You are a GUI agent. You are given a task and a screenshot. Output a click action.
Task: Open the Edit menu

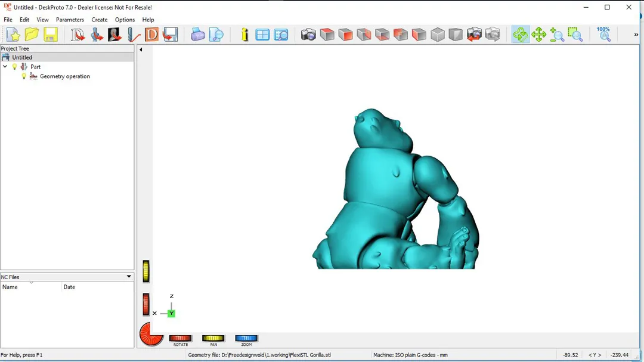tap(24, 20)
